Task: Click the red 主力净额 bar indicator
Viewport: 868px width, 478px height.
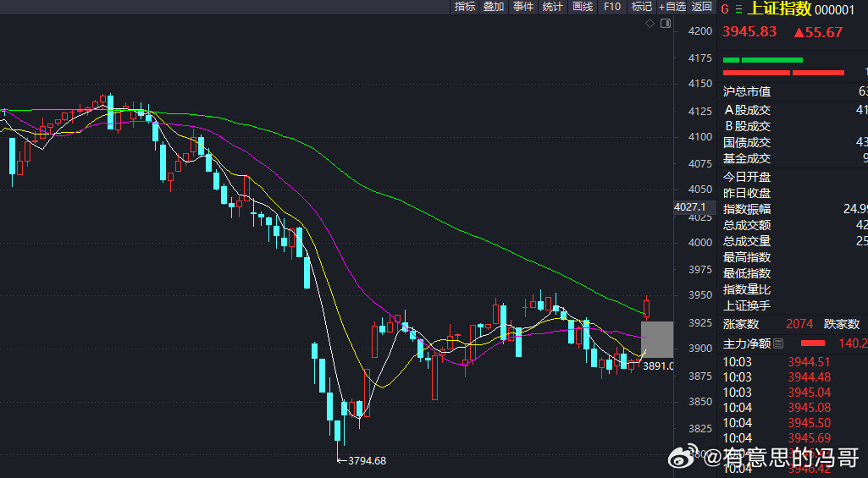Action: tap(812, 343)
